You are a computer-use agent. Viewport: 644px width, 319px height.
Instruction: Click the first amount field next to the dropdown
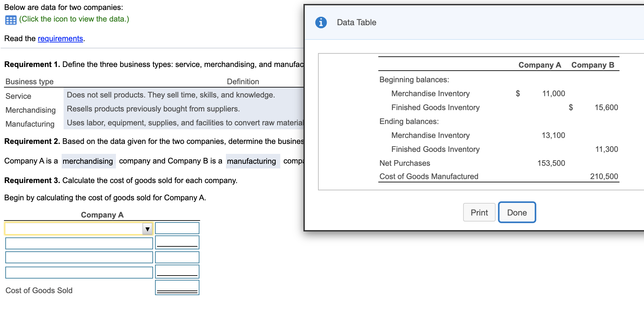pyautogui.click(x=177, y=228)
